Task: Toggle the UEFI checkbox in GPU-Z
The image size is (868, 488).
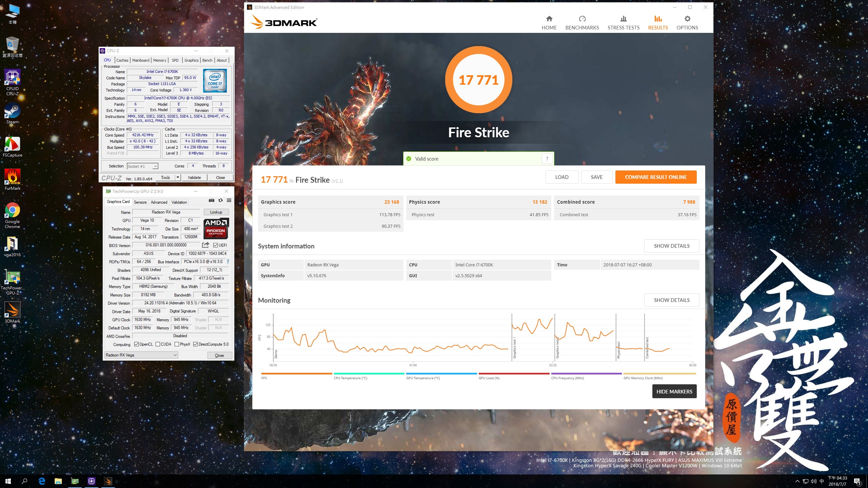Action: (216, 245)
